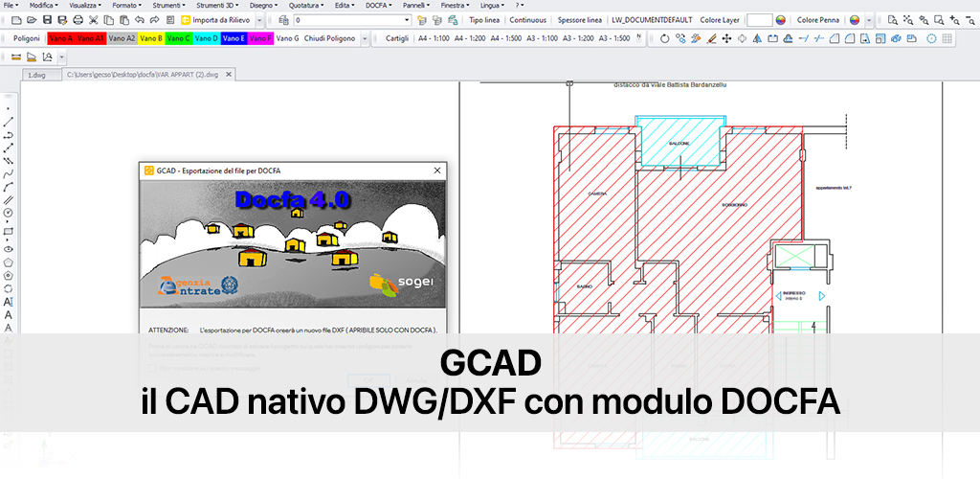Screen dimensions: 980x479
Task: Select LW_DOCUMENTDEFAULT line thickness
Action: click(x=651, y=20)
